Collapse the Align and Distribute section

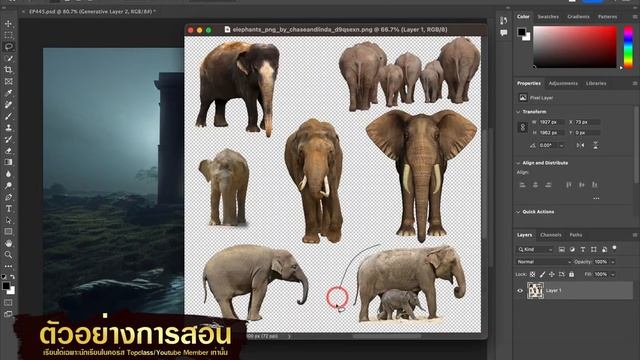point(518,163)
